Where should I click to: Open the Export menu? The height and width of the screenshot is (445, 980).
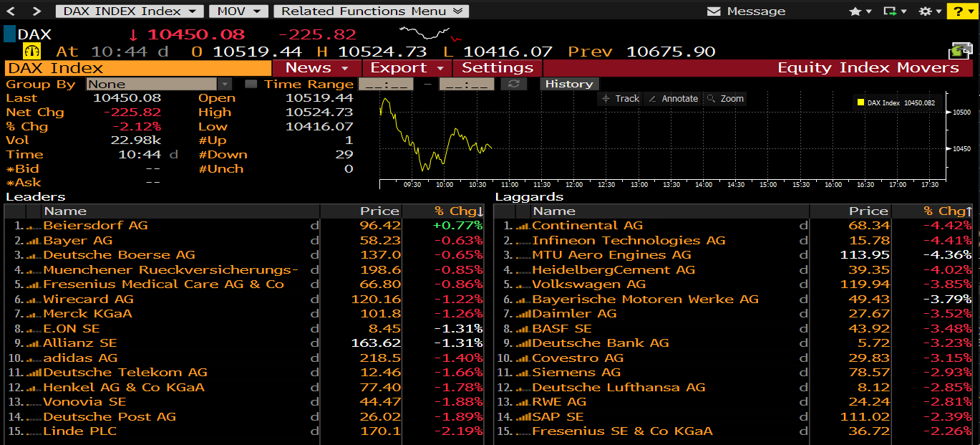(407, 68)
